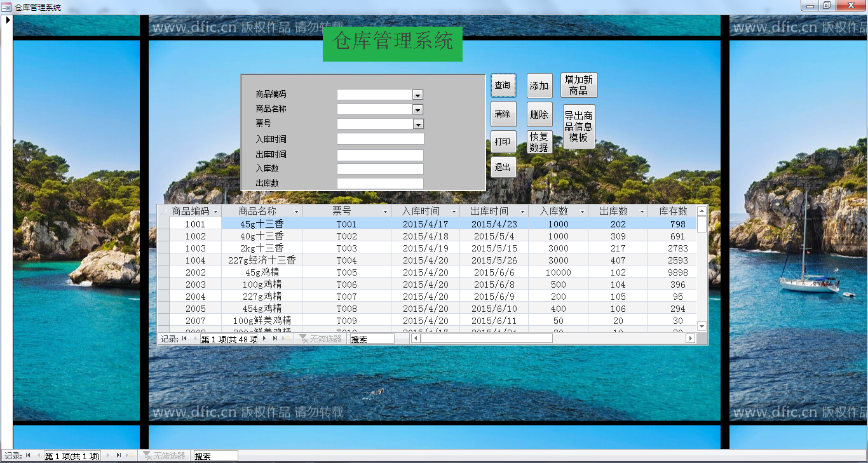This screenshot has height=463, width=868.
Task: Click 删除 to delete a record
Action: [x=539, y=114]
